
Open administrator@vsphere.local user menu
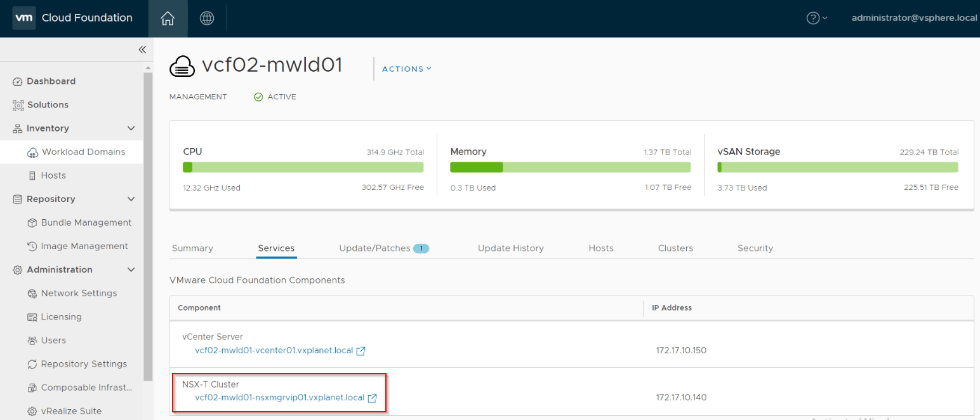click(x=914, y=18)
